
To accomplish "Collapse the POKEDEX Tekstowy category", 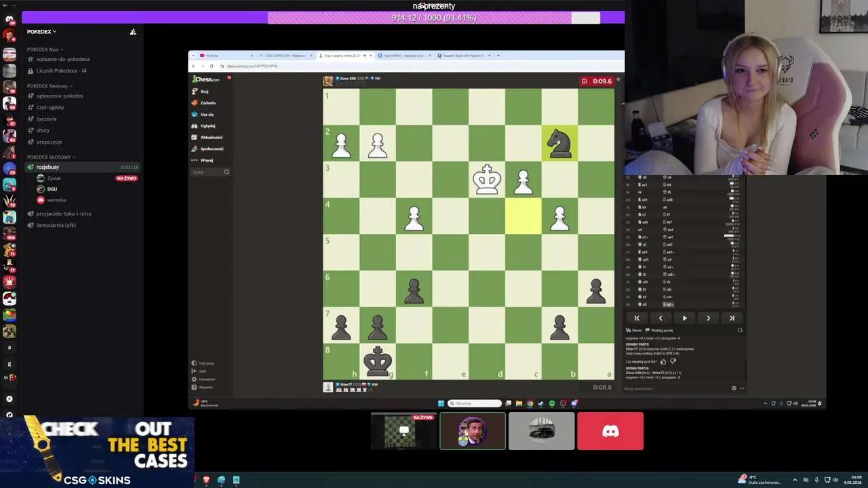I will (x=50, y=86).
